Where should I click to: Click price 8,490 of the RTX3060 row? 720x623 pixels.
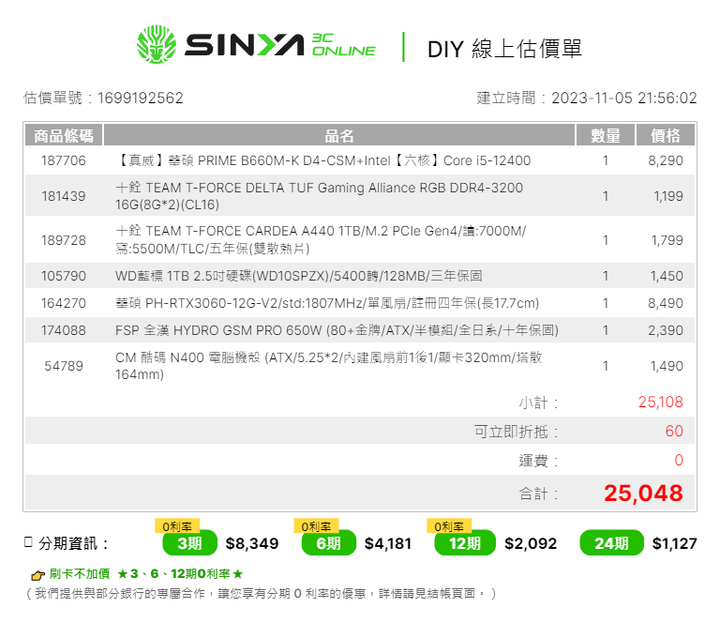pos(665,303)
